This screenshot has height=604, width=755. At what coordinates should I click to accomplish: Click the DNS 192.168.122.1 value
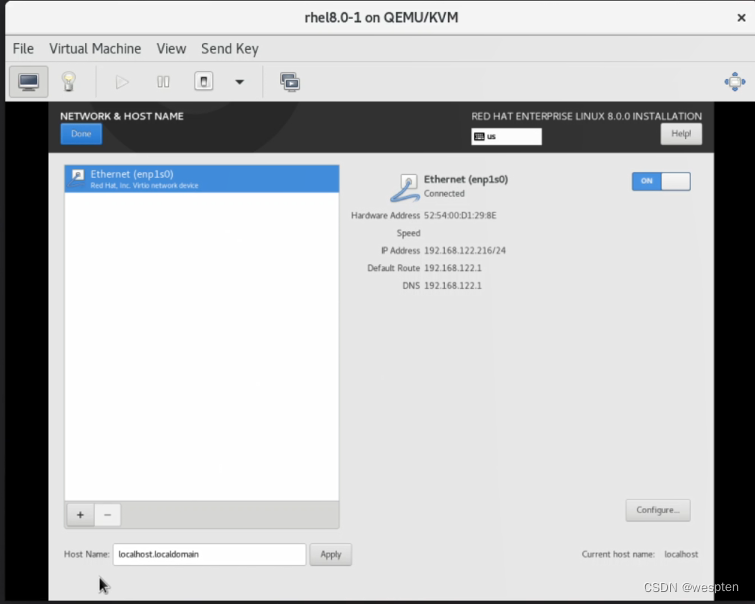[453, 286]
